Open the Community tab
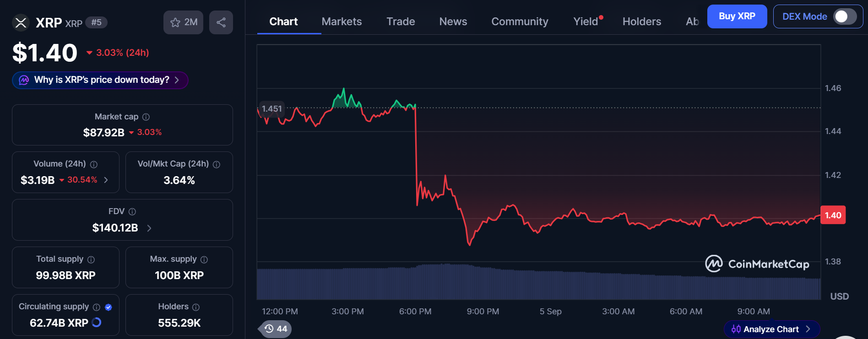The width and height of the screenshot is (868, 339). [520, 22]
